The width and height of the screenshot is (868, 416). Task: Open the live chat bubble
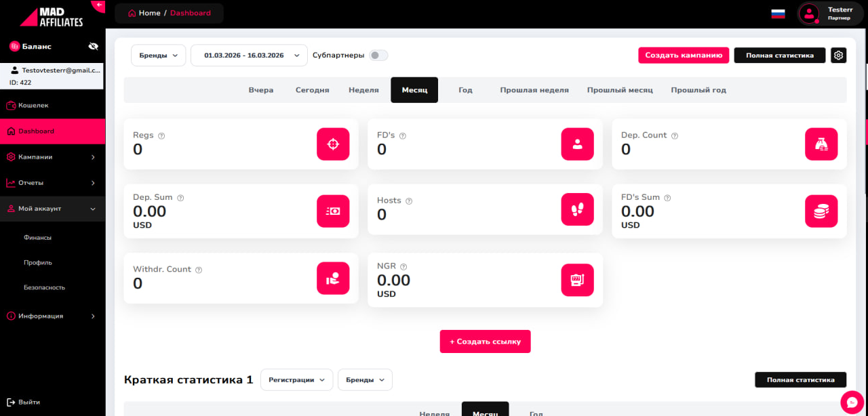point(852,402)
